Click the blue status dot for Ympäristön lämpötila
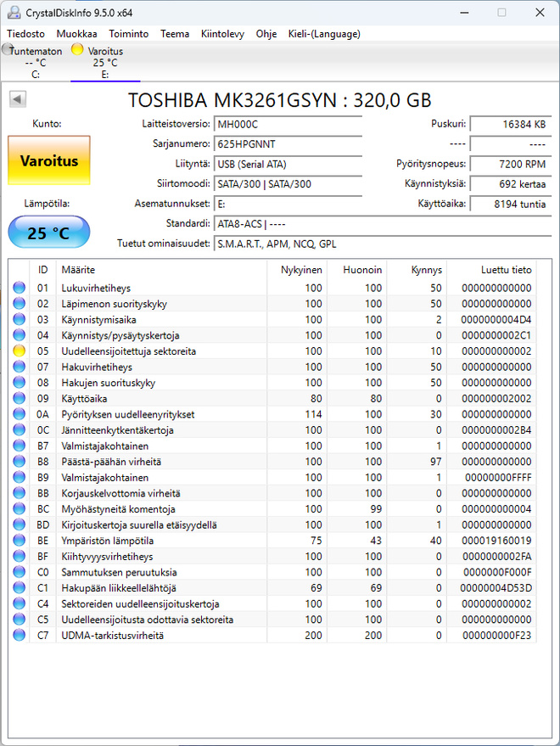This screenshot has width=560, height=746. 19,541
